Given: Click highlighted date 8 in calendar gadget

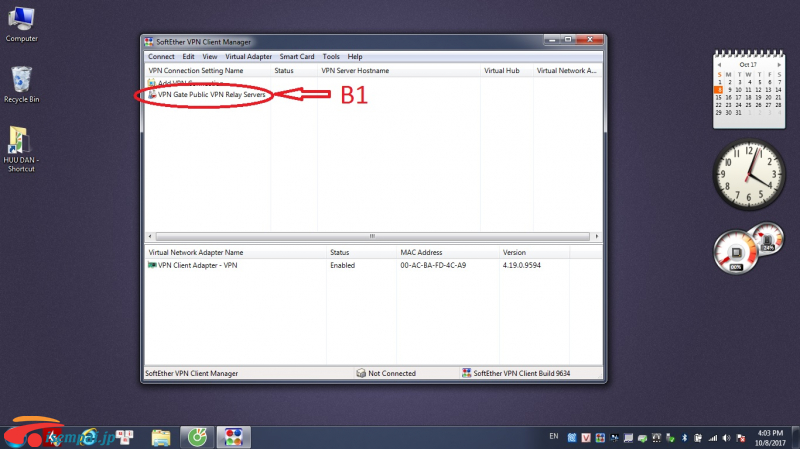Looking at the screenshot, I should (718, 90).
